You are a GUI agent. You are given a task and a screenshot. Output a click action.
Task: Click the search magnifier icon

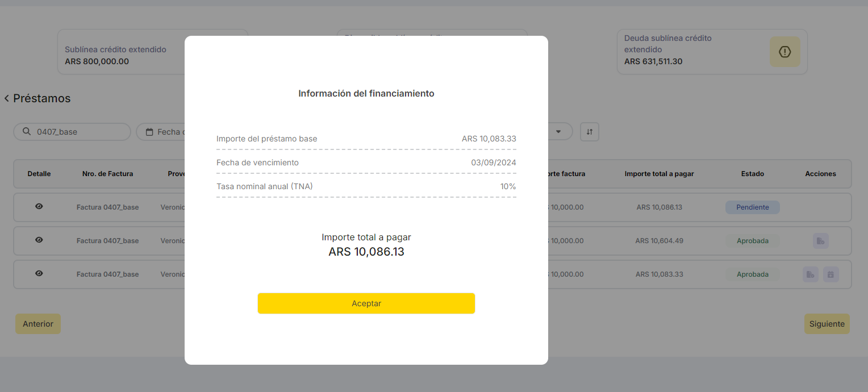click(x=27, y=132)
